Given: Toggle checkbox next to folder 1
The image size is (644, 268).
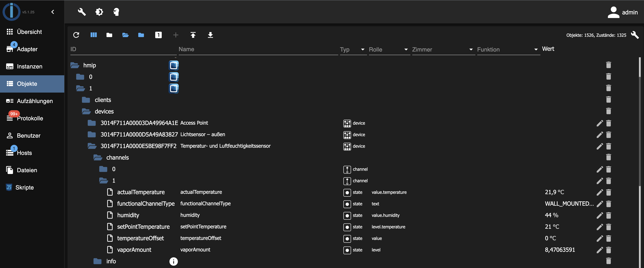Looking at the screenshot, I should (x=174, y=88).
